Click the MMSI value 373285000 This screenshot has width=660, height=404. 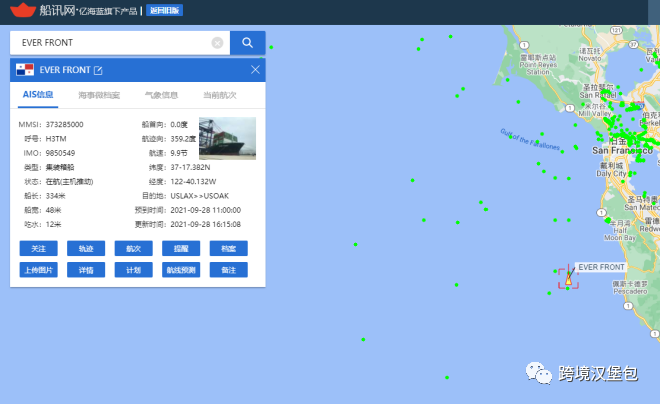[x=64, y=124]
